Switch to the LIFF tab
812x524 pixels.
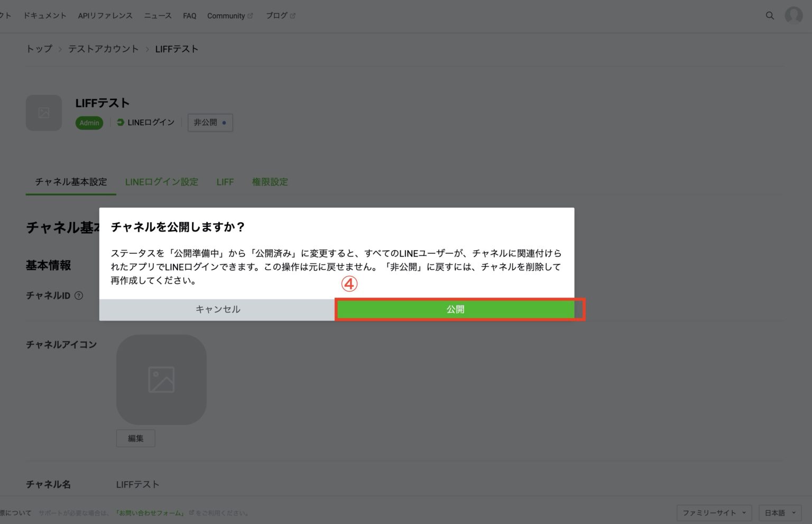point(225,182)
